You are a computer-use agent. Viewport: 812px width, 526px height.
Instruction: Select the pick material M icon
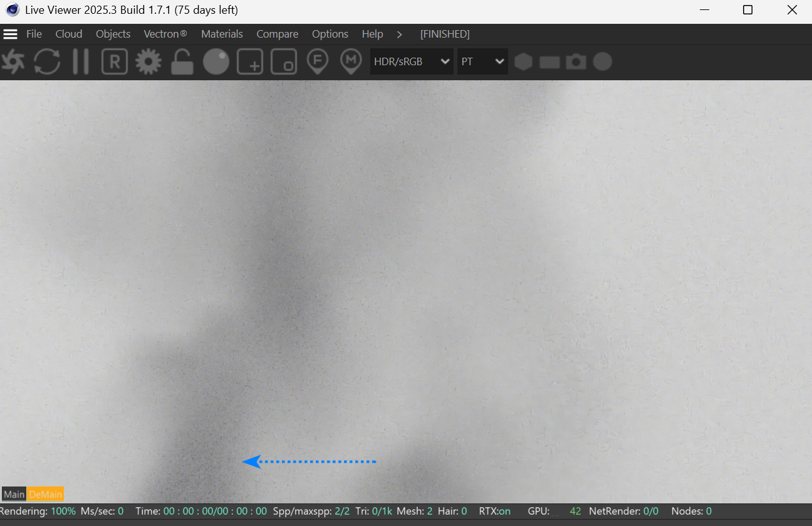[351, 61]
